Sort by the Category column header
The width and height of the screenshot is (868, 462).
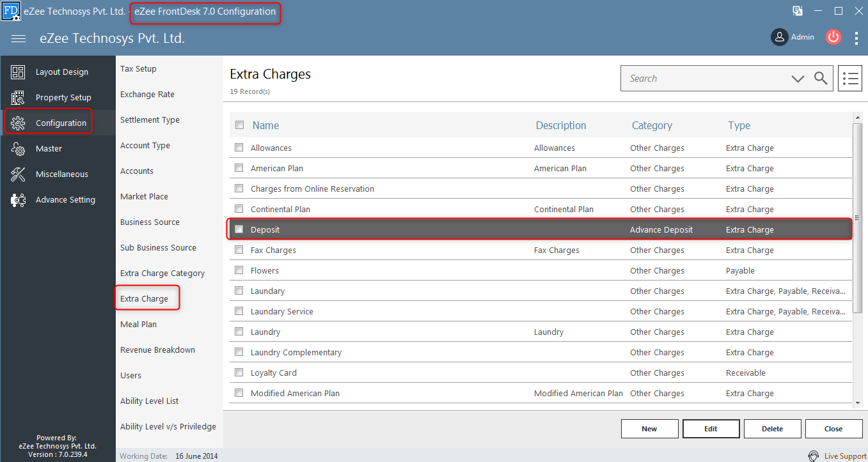pos(652,125)
